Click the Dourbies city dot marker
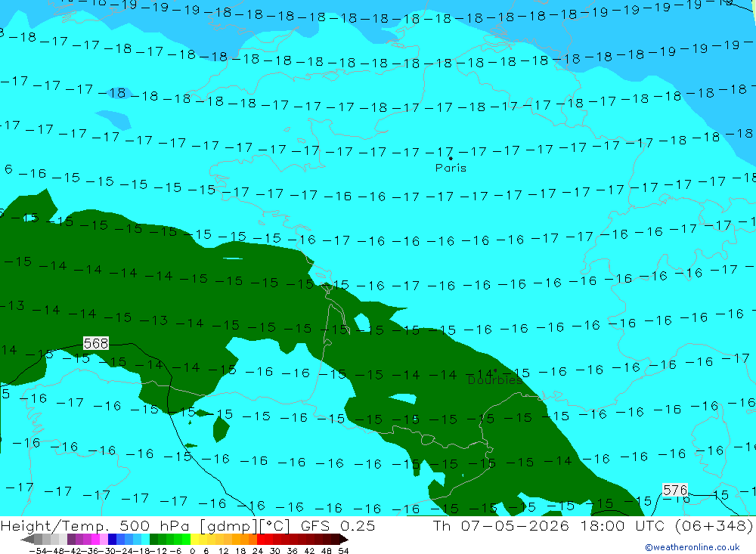 [495, 371]
